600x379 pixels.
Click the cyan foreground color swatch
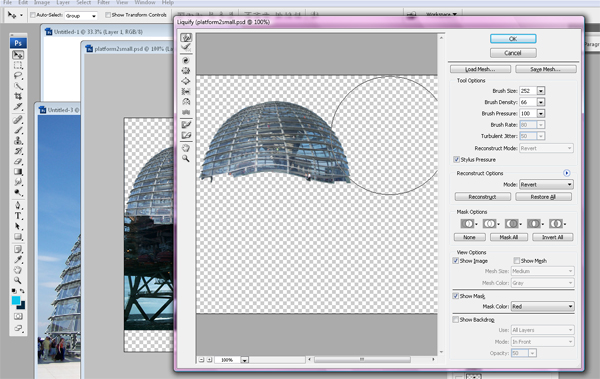pos(16,301)
